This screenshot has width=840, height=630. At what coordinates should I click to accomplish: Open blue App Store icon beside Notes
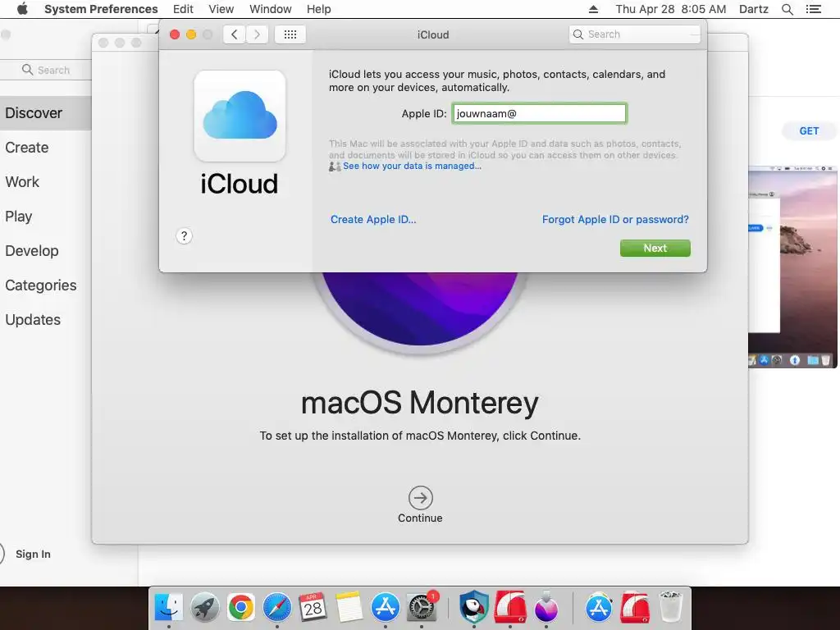coord(386,607)
